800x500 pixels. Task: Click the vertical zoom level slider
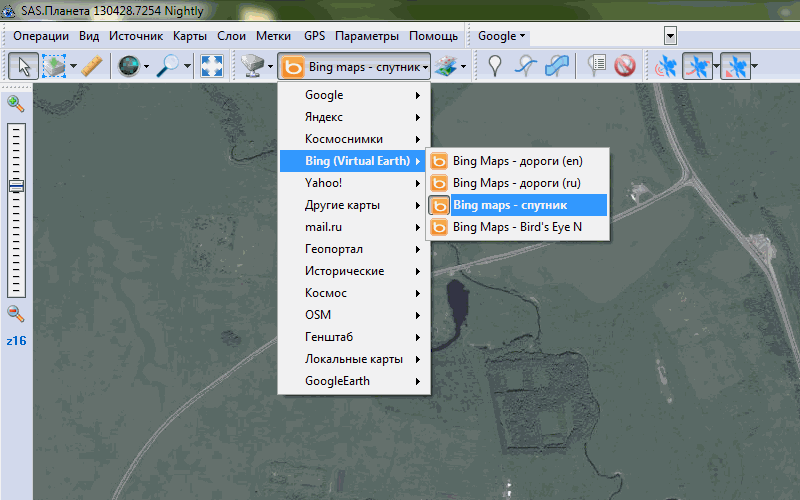coord(16,210)
